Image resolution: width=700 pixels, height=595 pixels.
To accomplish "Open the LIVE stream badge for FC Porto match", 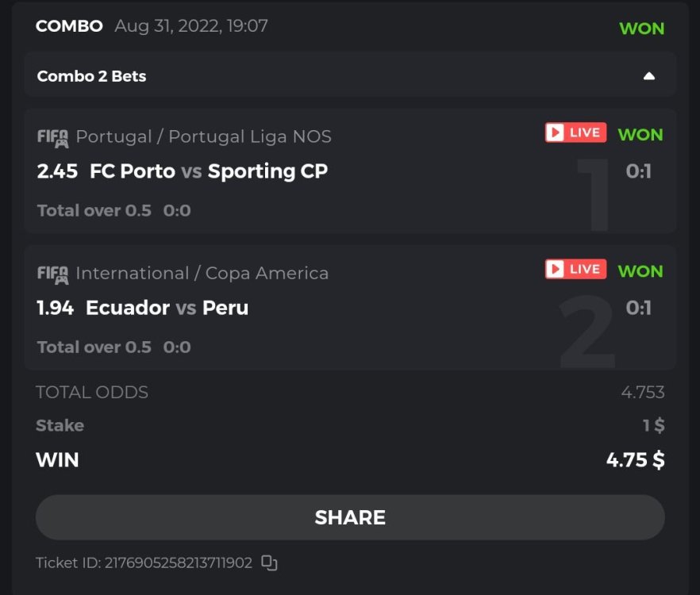I will [575, 132].
